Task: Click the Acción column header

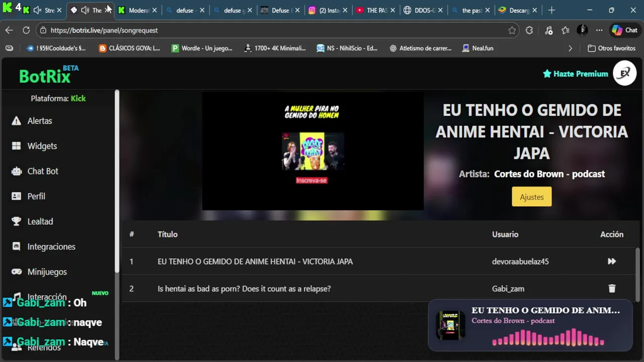Action: coord(612,234)
